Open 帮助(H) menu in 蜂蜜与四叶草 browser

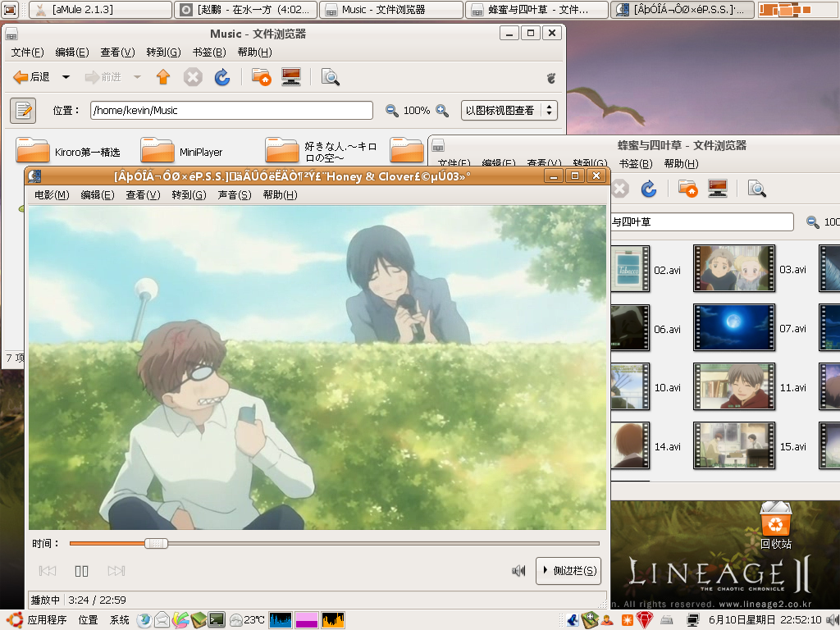pyautogui.click(x=682, y=163)
